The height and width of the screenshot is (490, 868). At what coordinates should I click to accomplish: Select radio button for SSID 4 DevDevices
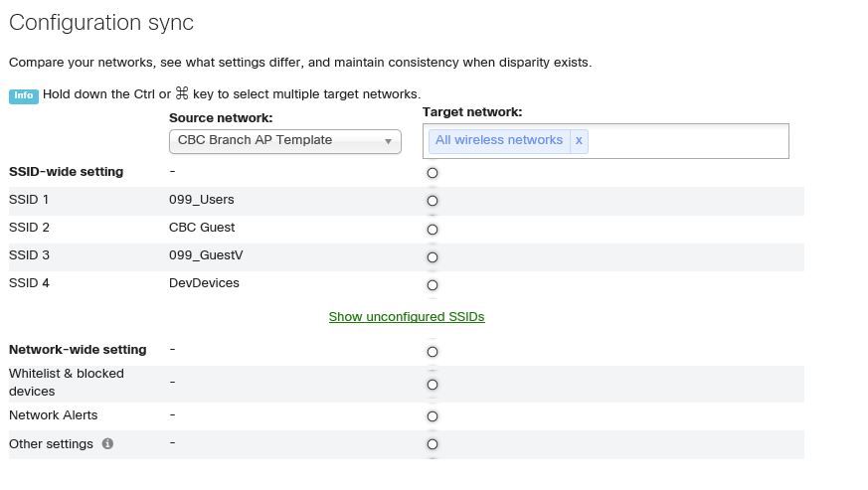(x=433, y=285)
